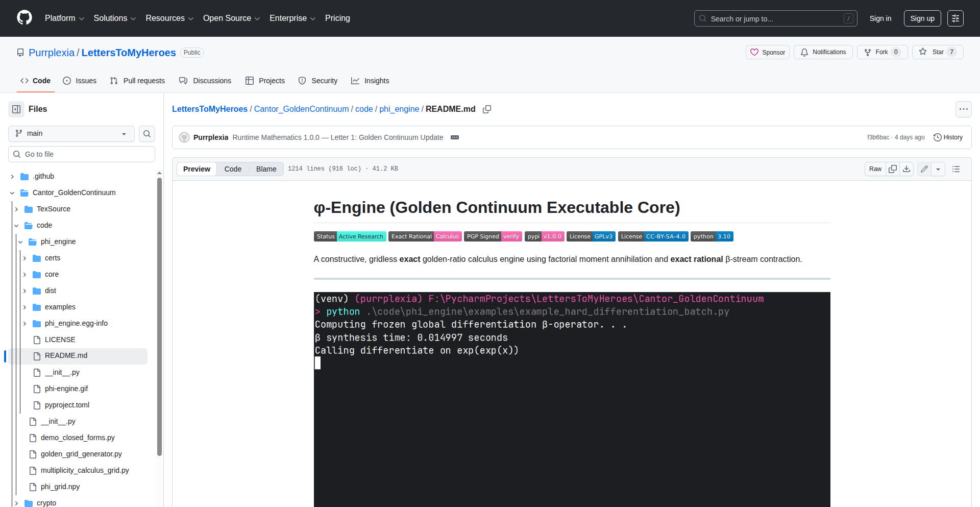Copy the file path with the copy icon
980x507 pixels.
coord(487,109)
